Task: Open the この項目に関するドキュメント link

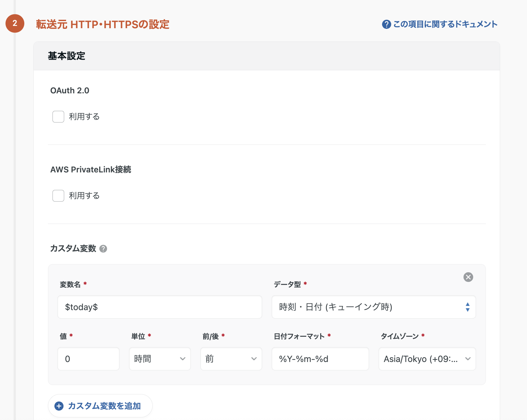Action: pos(445,24)
